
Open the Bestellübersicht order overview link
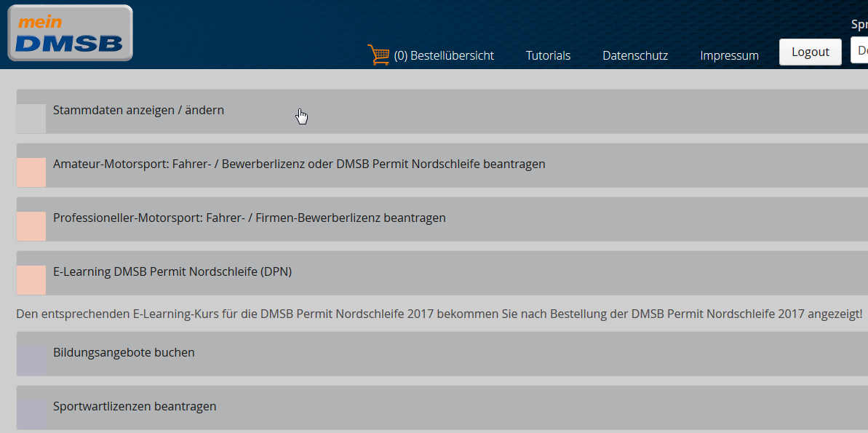click(x=444, y=55)
